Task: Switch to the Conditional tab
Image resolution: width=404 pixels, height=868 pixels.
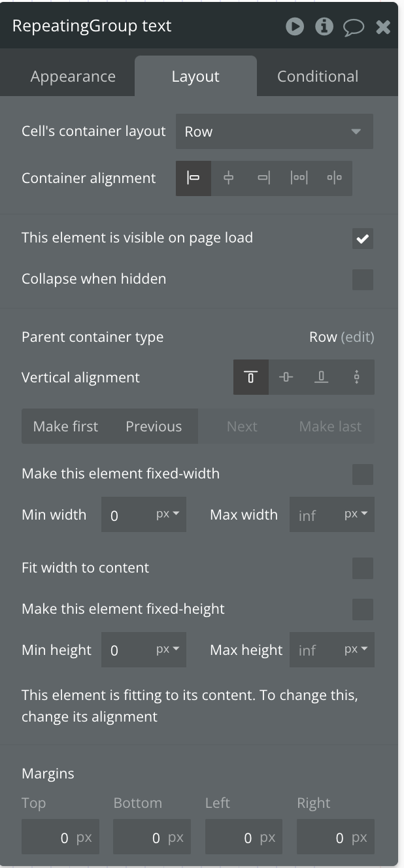Action: click(x=318, y=76)
